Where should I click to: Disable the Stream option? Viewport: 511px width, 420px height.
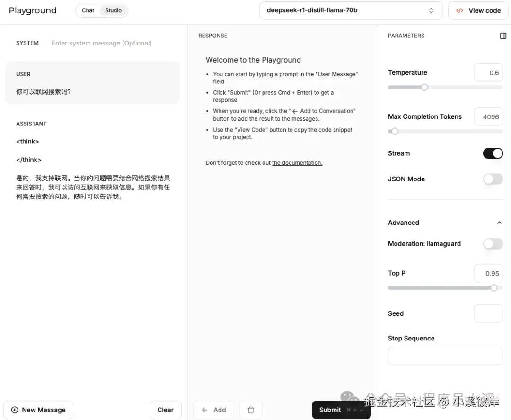493,153
